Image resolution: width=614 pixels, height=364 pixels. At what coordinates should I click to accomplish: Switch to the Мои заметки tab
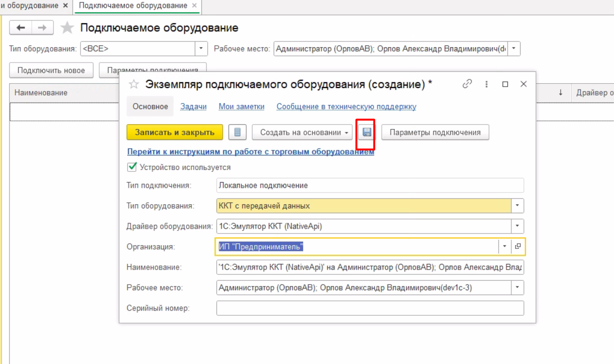tap(241, 107)
